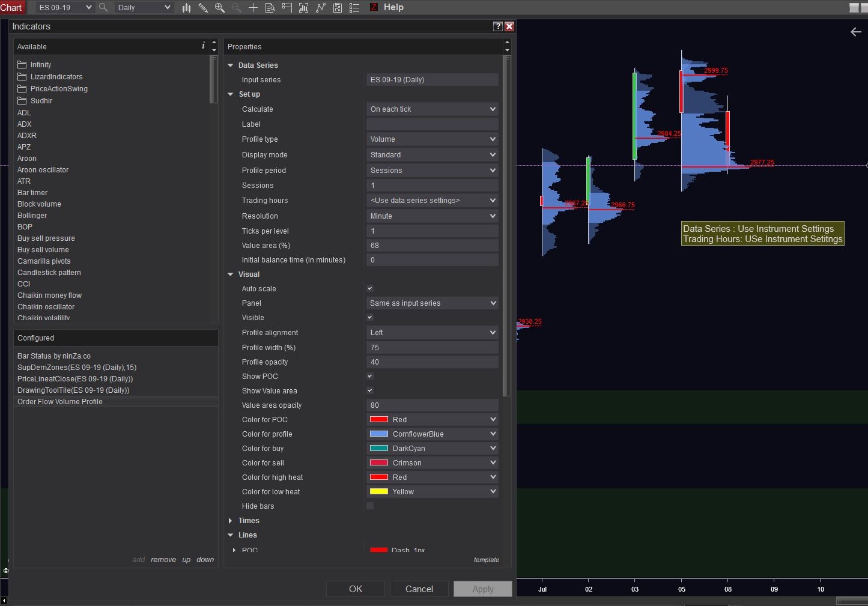Open the data box icon
This screenshot has height=606, width=868.
coord(270,7)
